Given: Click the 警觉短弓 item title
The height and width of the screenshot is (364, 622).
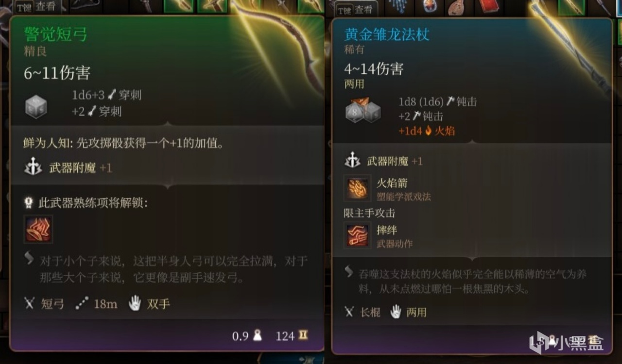Looking at the screenshot, I should 56,34.
